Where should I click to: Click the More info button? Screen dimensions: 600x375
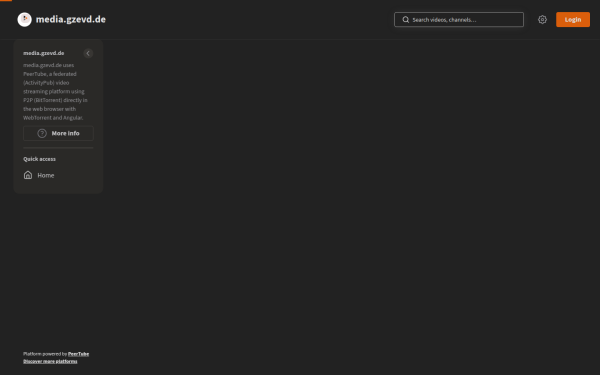[58, 133]
